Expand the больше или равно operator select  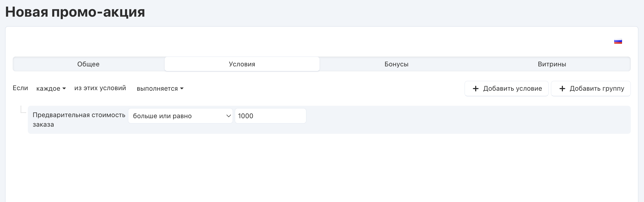click(x=180, y=116)
